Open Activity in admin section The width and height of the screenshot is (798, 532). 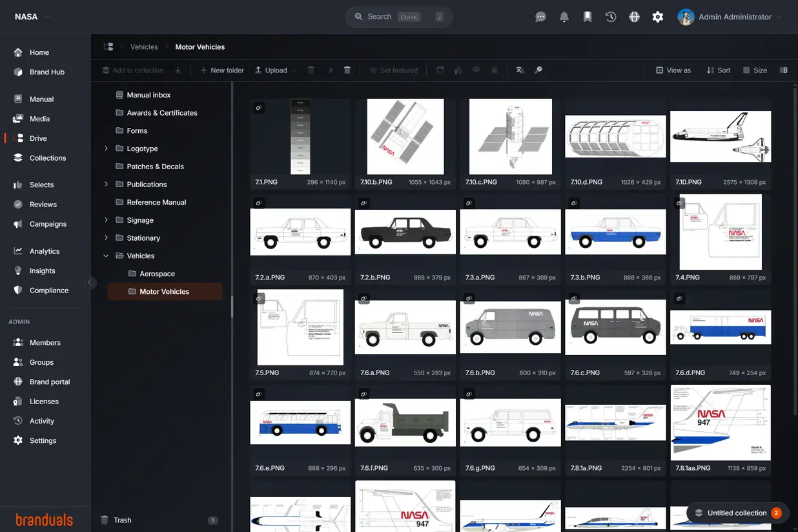[42, 421]
